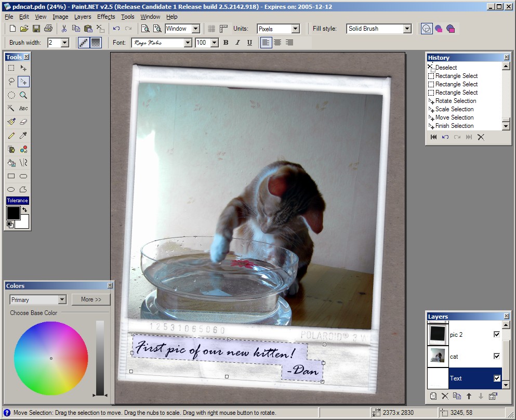
Task: Toggle pixel grid display
Action: click(211, 29)
